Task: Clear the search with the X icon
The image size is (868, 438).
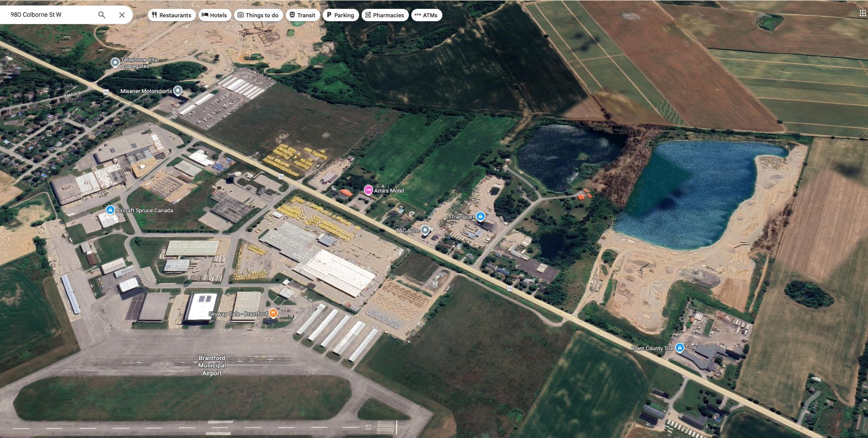Action: pyautogui.click(x=122, y=15)
